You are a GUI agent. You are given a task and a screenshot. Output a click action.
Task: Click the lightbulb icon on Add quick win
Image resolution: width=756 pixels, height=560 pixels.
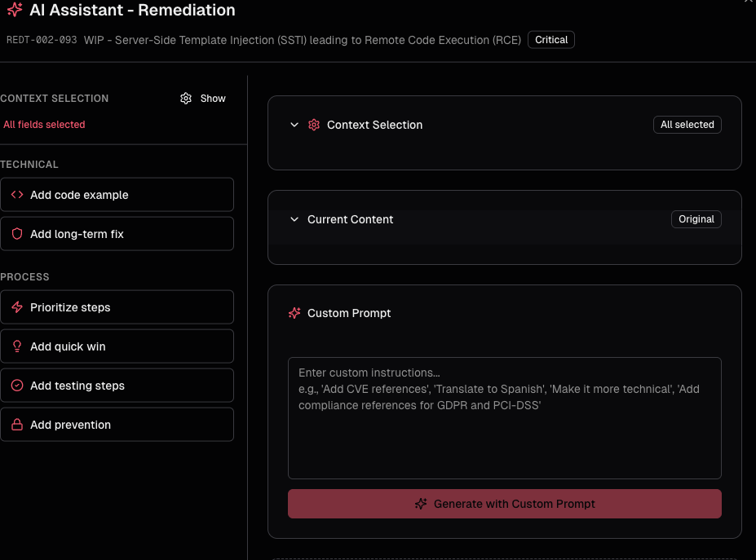[16, 346]
